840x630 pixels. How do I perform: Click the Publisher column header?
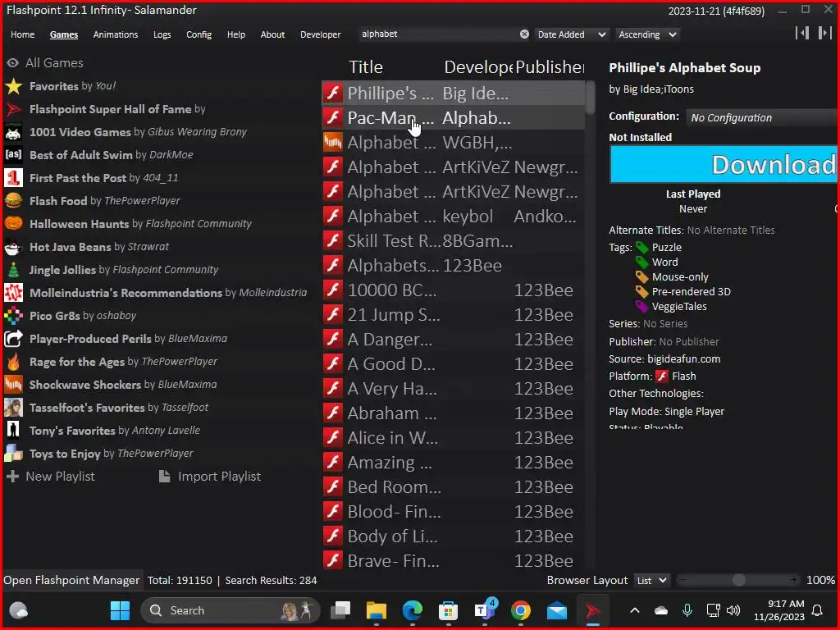pos(550,67)
